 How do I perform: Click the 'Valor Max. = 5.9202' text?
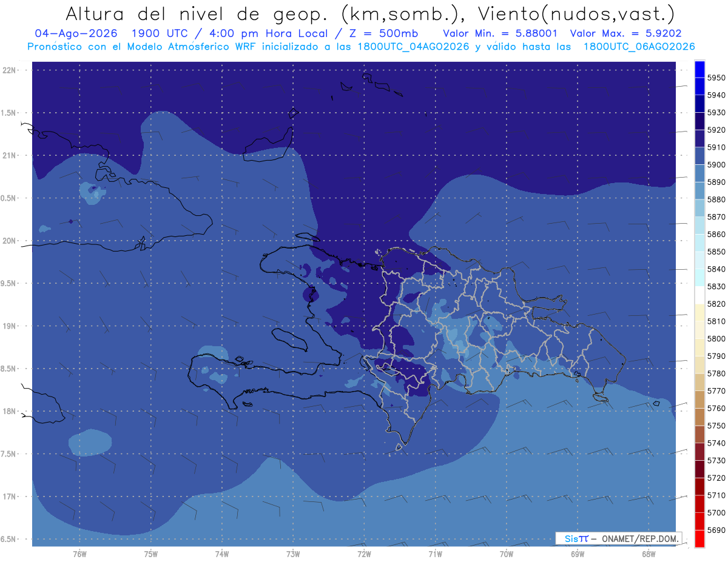click(x=625, y=33)
